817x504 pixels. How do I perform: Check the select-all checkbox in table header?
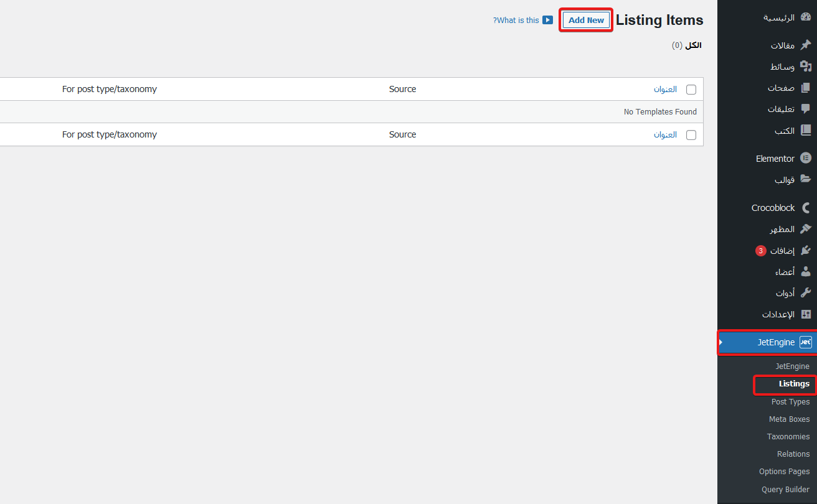coord(691,90)
